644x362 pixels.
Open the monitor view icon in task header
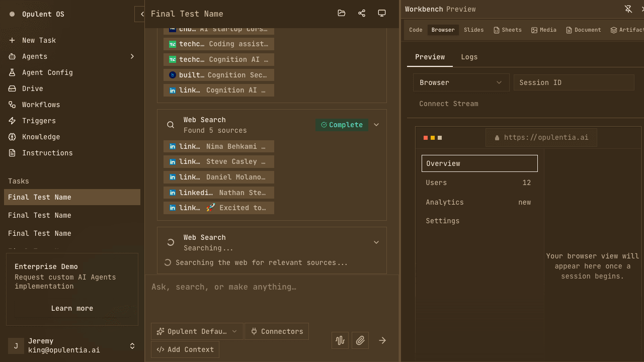(381, 14)
